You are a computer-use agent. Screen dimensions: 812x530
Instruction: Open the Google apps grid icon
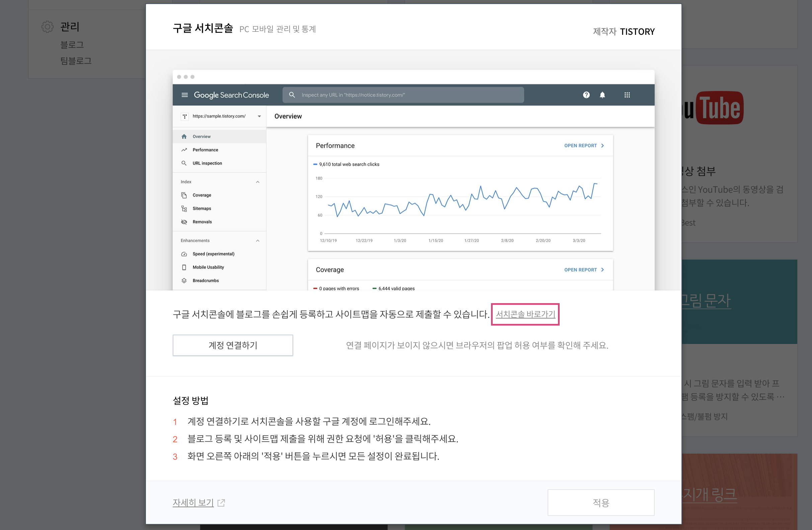pos(627,95)
